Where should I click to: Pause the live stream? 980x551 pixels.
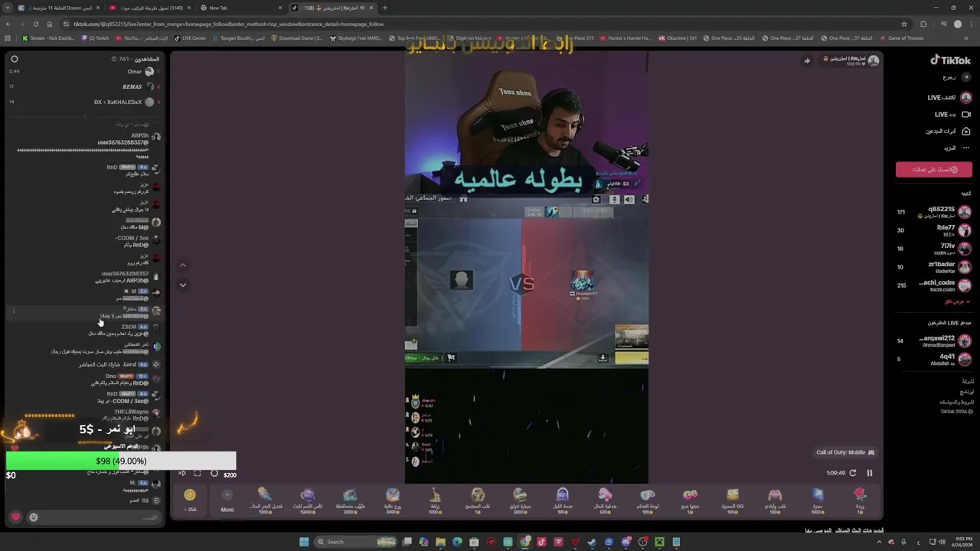(x=869, y=473)
